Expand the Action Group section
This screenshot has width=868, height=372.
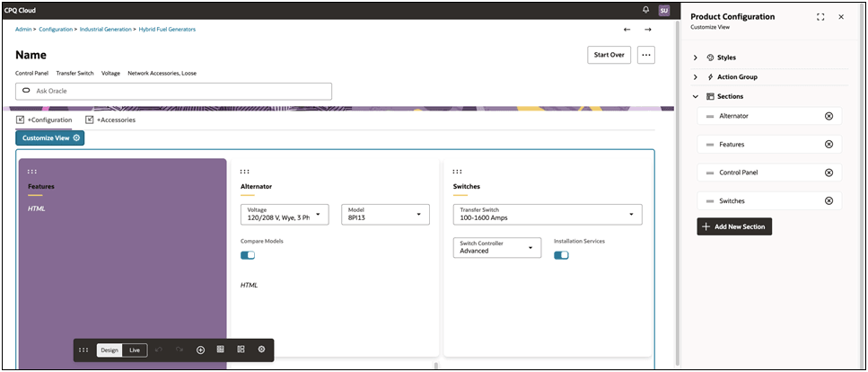pos(696,77)
